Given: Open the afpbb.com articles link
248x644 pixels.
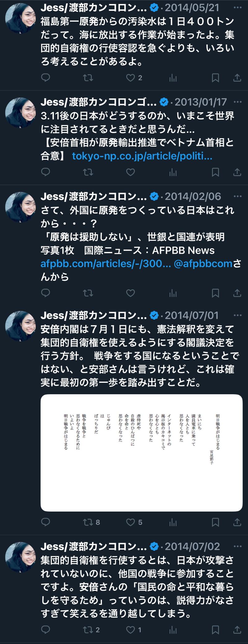Looking at the screenshot, I should [106, 264].
